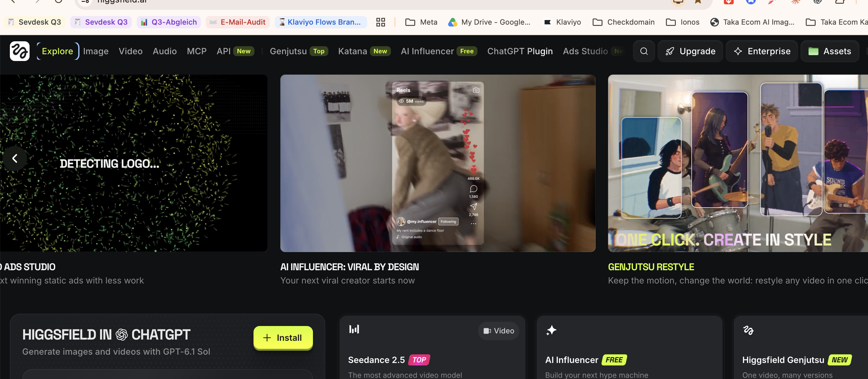This screenshot has height=379, width=868.
Task: Open My Drive Google bookmark
Action: pos(489,22)
